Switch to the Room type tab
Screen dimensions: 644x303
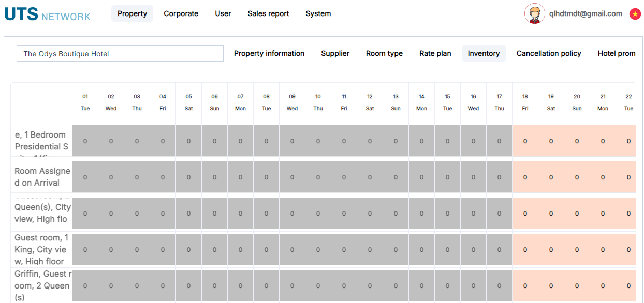coord(384,53)
